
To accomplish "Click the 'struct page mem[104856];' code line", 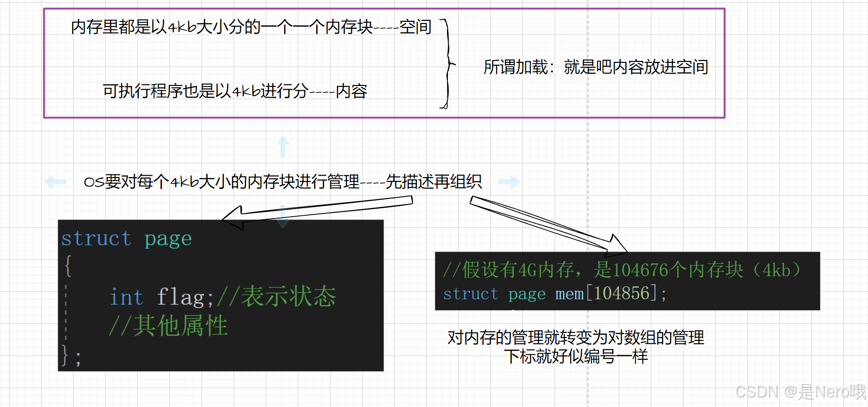I will click(x=555, y=293).
